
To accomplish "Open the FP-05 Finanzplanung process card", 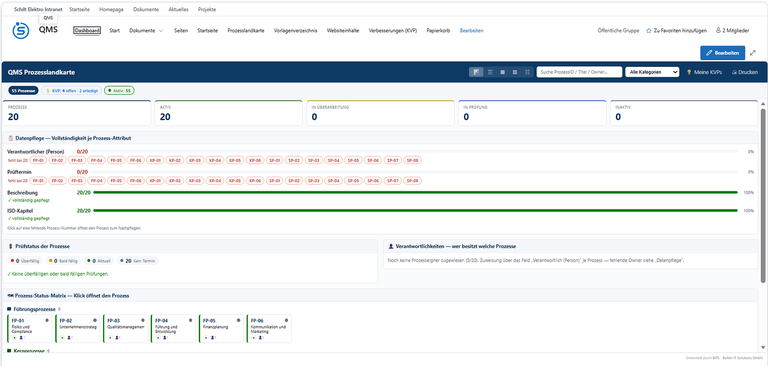I will (x=220, y=328).
